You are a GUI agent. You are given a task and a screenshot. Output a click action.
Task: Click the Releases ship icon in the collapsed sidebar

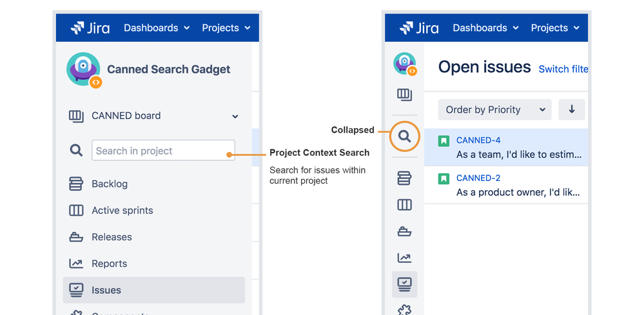[405, 231]
